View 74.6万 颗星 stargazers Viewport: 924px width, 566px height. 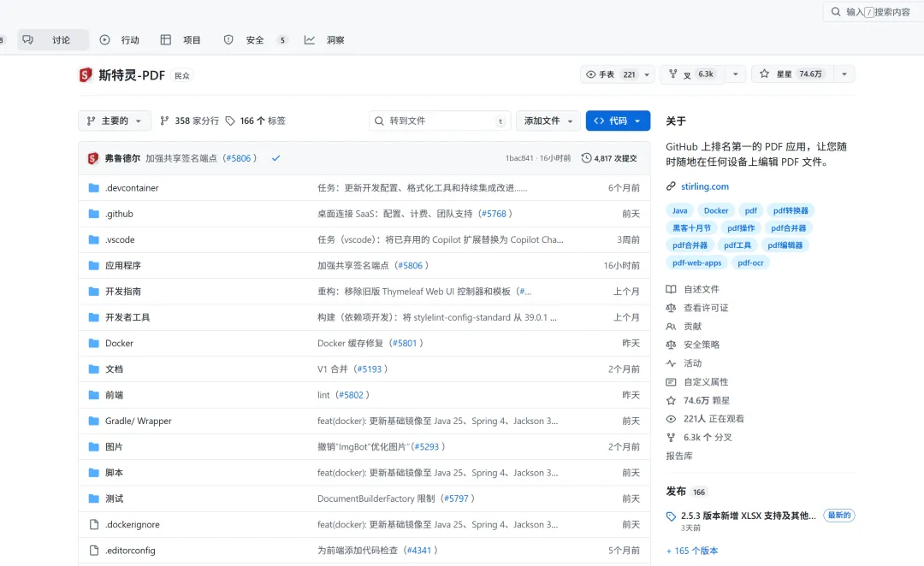click(698, 400)
